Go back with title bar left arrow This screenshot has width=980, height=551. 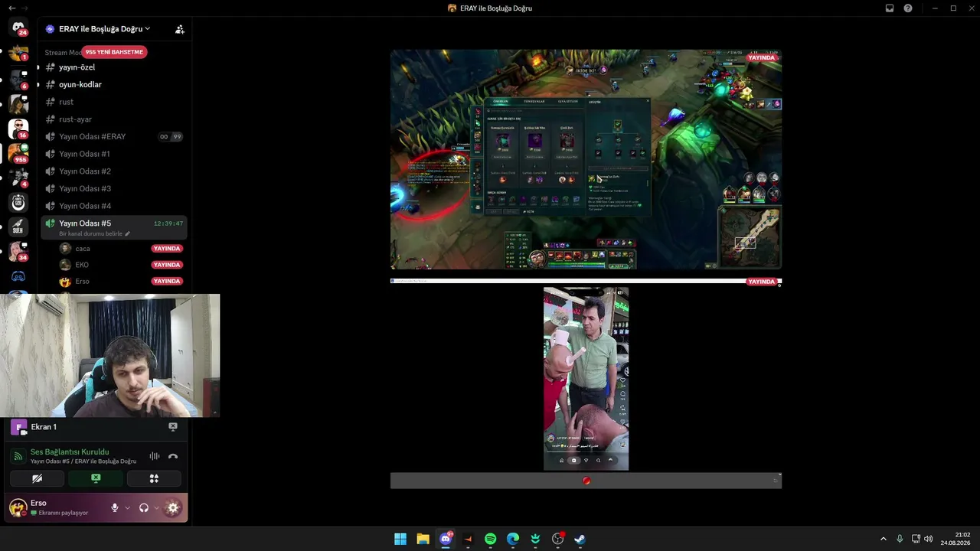click(x=11, y=8)
